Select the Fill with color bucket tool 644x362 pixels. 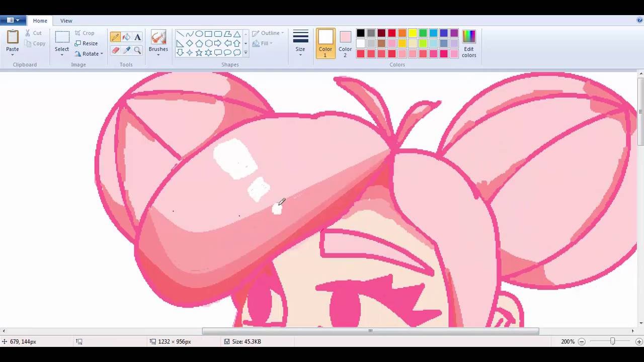coord(126,37)
